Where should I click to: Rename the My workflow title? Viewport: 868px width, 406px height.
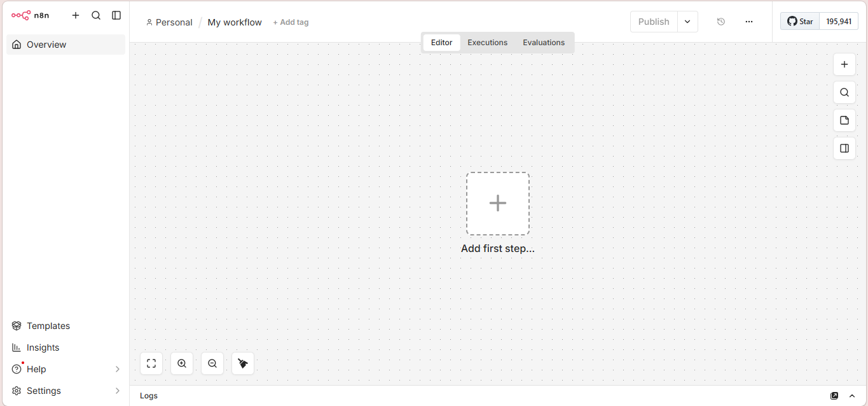pyautogui.click(x=235, y=22)
